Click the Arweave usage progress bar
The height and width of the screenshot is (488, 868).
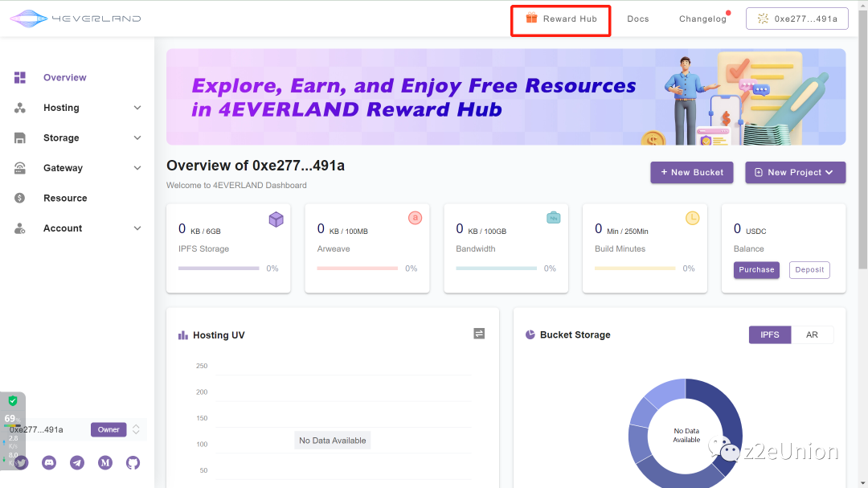pyautogui.click(x=358, y=269)
